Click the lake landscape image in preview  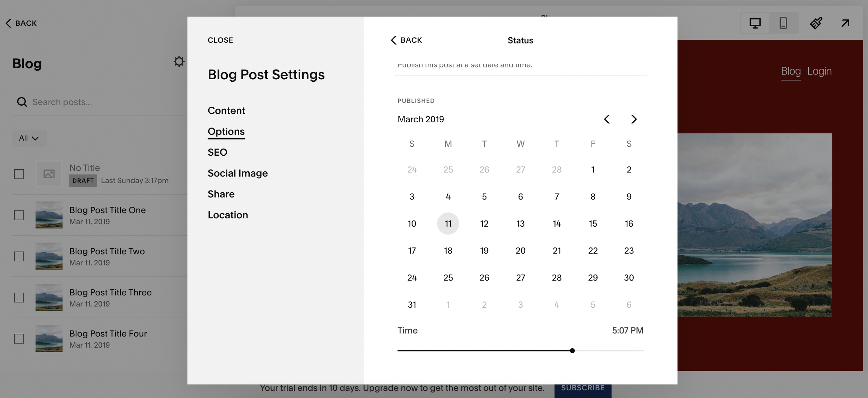754,225
